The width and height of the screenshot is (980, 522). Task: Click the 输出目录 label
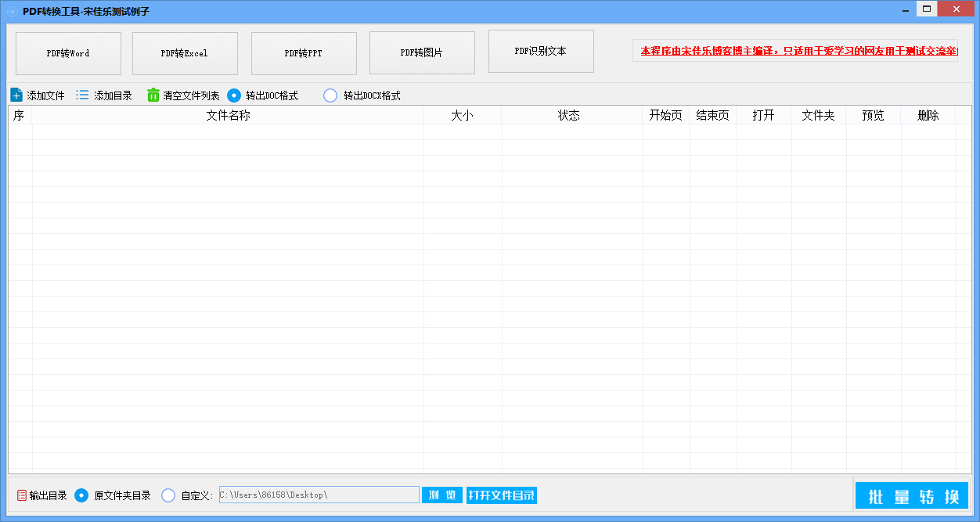tap(49, 495)
